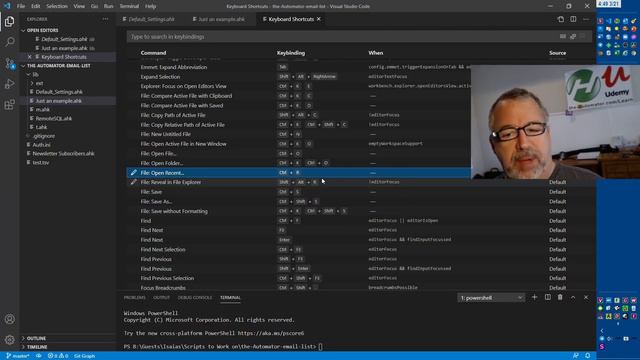Open the Source Control view
640x360 pixels.
(x=9, y=63)
